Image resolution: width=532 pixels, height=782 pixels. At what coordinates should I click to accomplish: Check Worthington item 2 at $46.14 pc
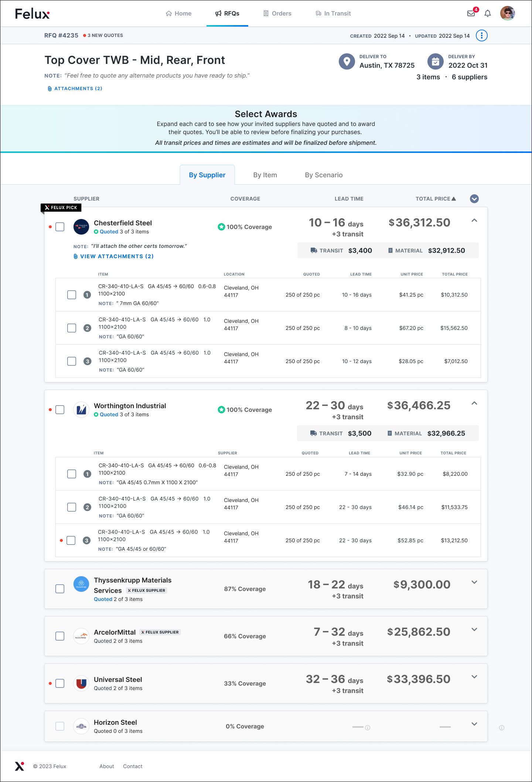tap(72, 507)
